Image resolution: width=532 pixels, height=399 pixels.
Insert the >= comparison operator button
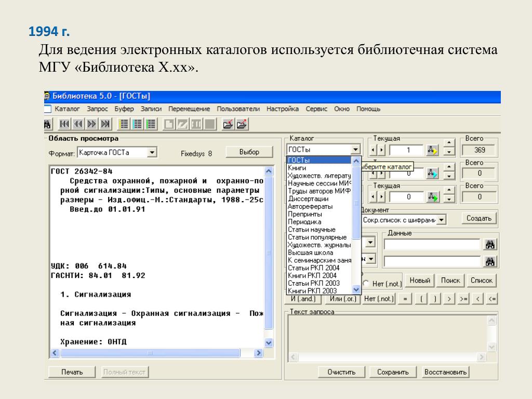point(463,299)
